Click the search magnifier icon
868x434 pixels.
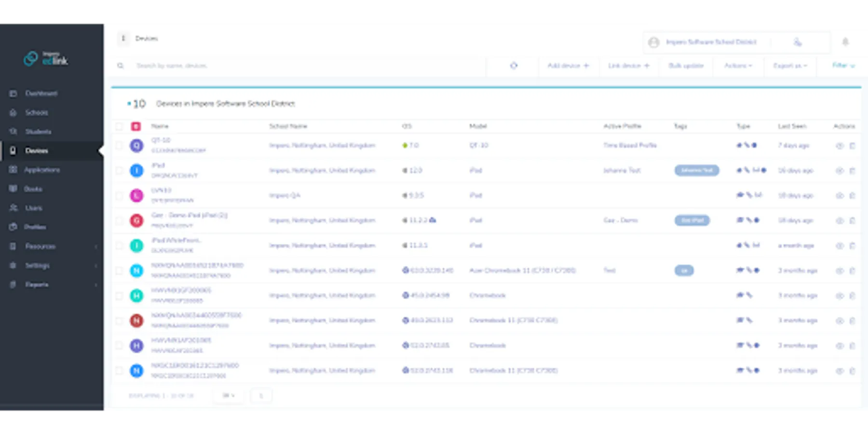tap(121, 66)
